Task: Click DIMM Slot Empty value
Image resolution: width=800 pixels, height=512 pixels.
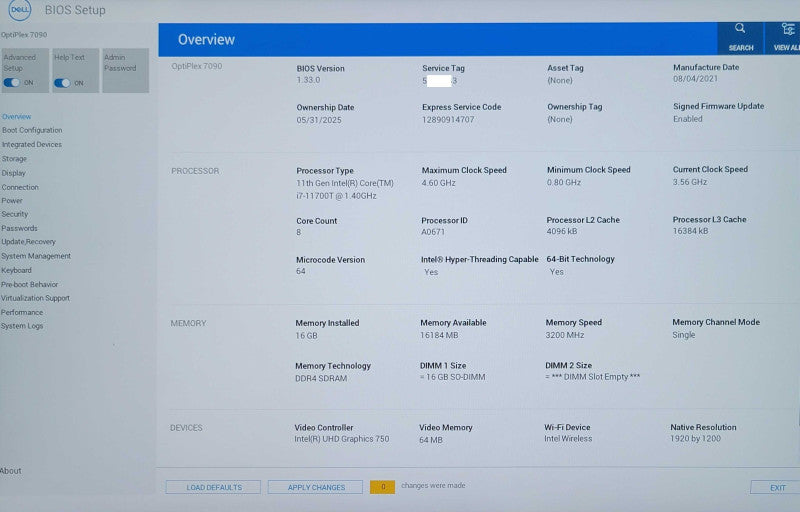Action: [x=592, y=377]
